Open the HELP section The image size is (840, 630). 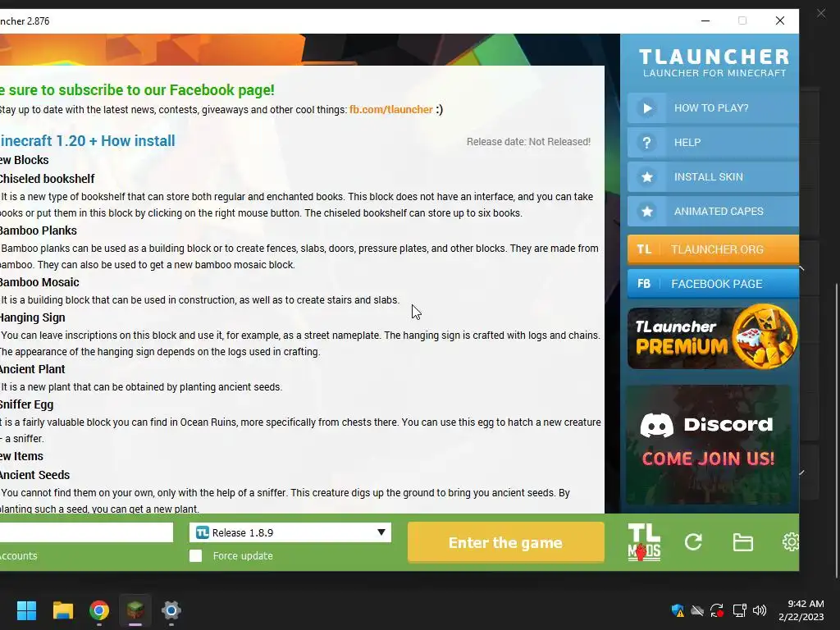tap(713, 143)
